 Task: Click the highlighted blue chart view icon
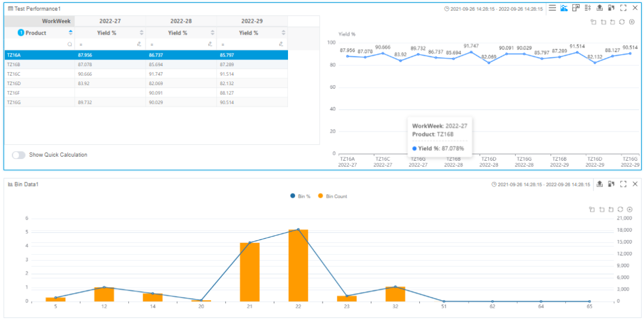click(563, 8)
